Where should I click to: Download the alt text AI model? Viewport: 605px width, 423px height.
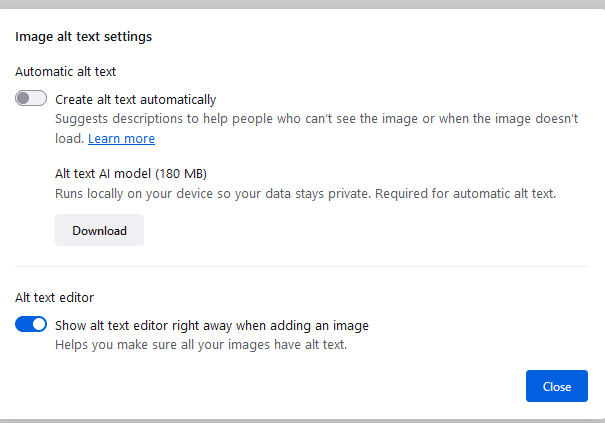coord(99,230)
